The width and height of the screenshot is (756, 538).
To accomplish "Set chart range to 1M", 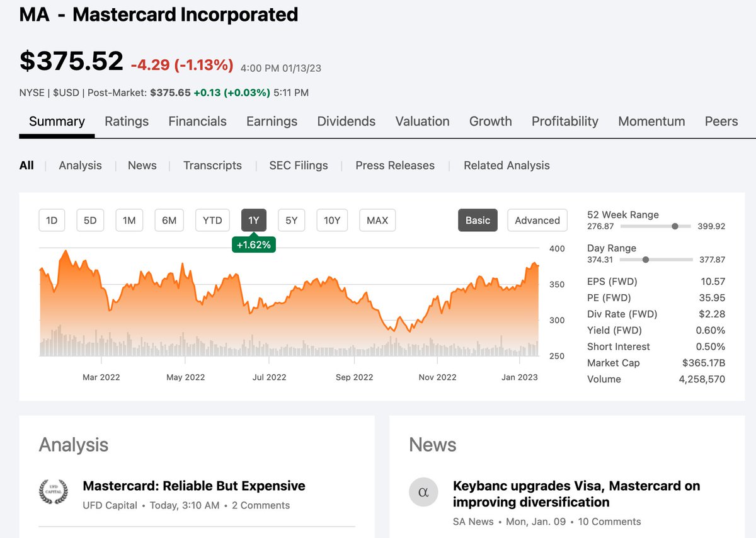I will pos(129,220).
